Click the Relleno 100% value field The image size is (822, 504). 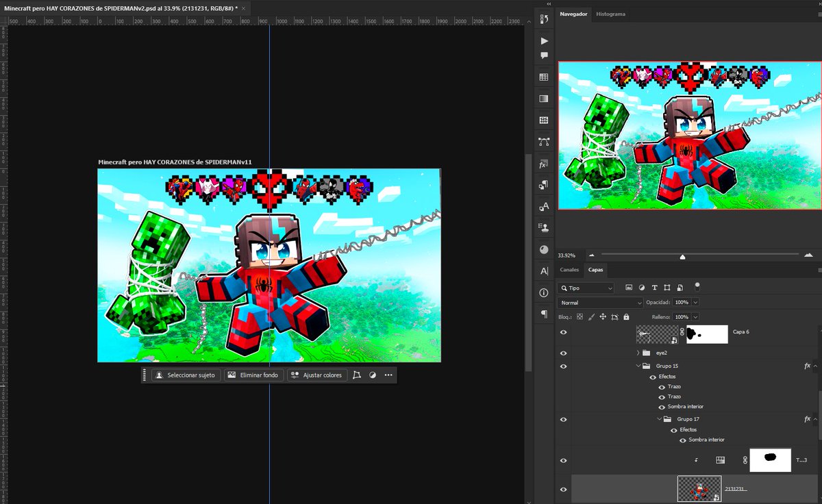point(682,317)
